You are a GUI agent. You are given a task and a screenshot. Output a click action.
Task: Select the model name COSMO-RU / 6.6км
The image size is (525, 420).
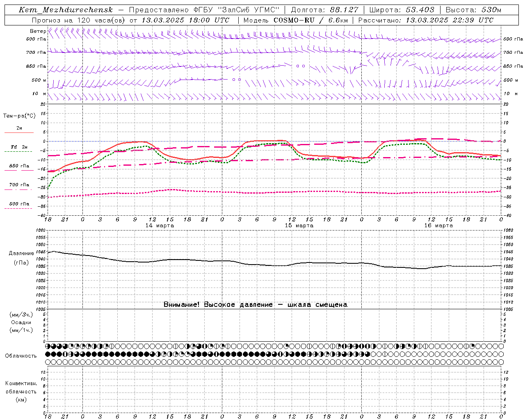click(x=311, y=20)
